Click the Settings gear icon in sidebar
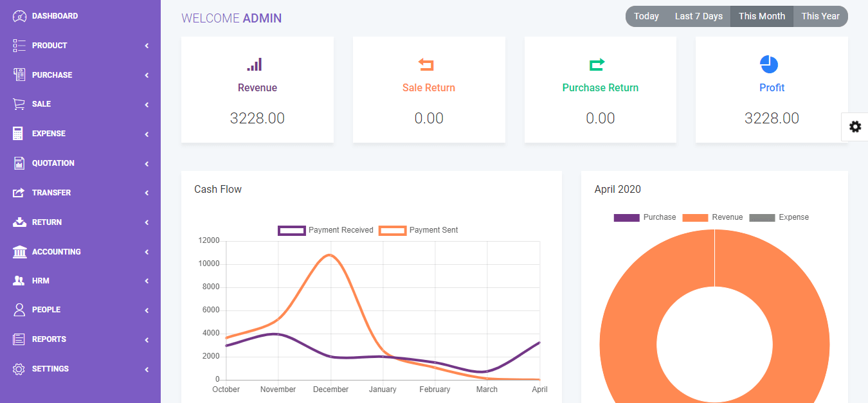The height and width of the screenshot is (403, 868). [x=19, y=369]
